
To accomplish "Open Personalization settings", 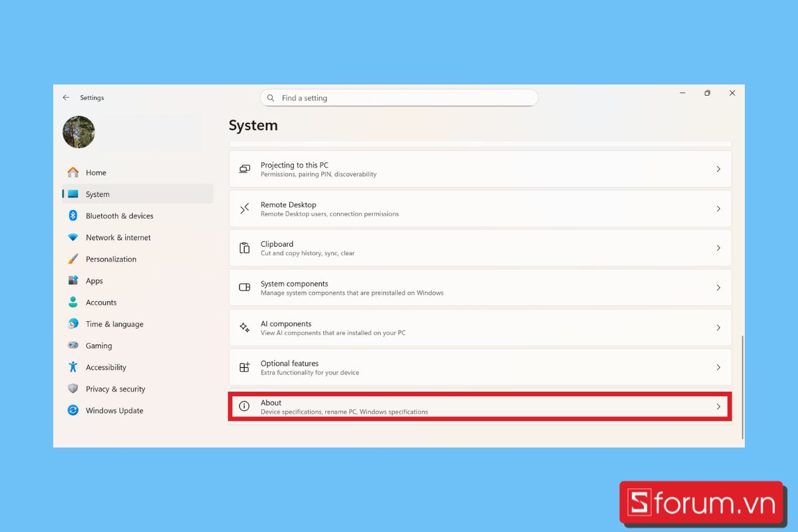I will click(x=111, y=259).
